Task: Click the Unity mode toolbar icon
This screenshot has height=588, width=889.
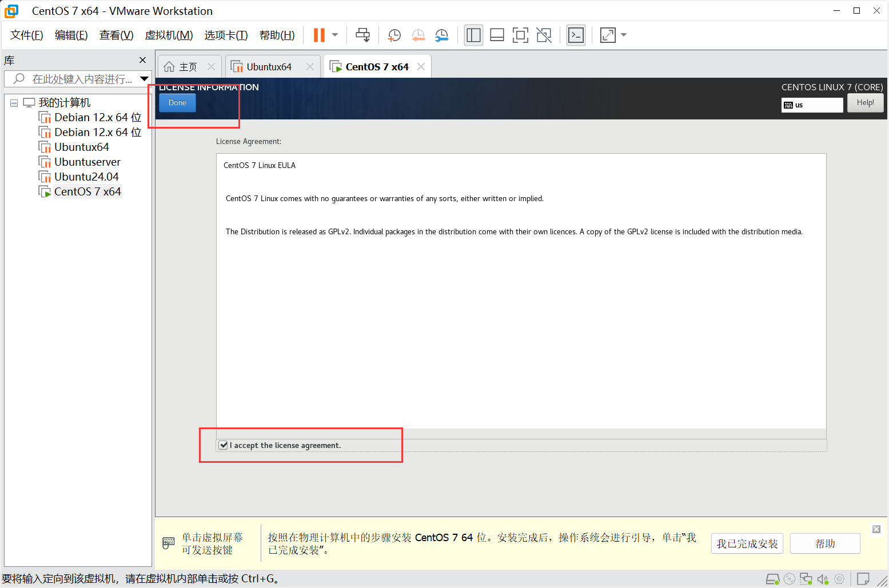Action: point(544,35)
